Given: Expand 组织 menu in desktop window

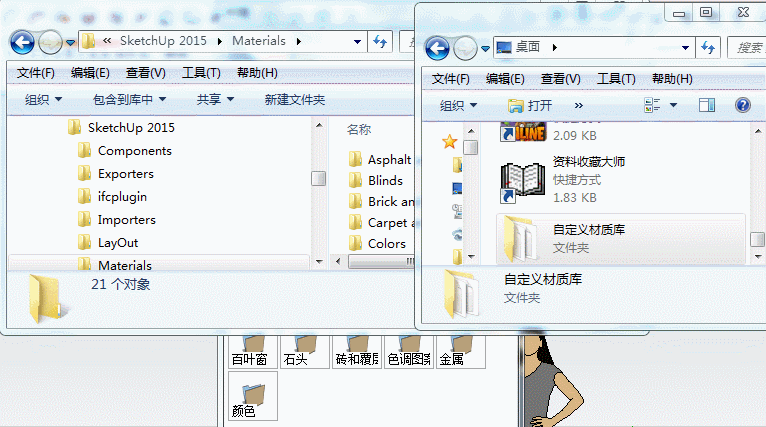Looking at the screenshot, I should pyautogui.click(x=458, y=106).
